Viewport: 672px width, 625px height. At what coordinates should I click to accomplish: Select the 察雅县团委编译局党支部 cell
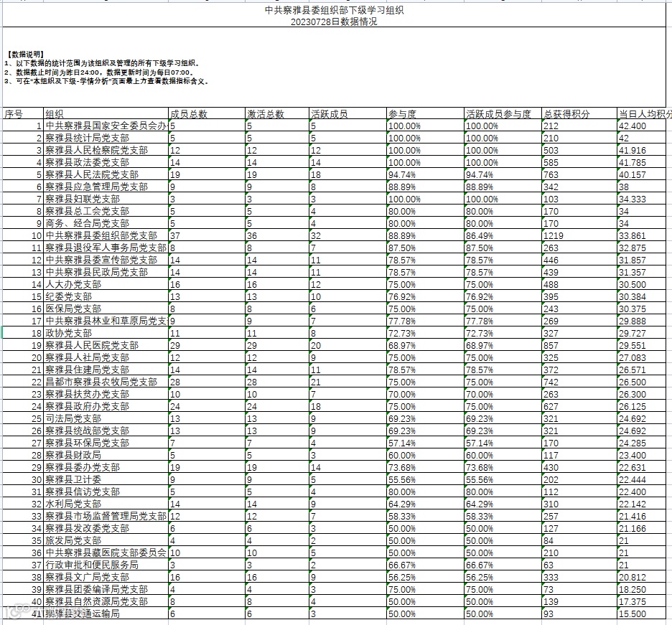[106, 590]
